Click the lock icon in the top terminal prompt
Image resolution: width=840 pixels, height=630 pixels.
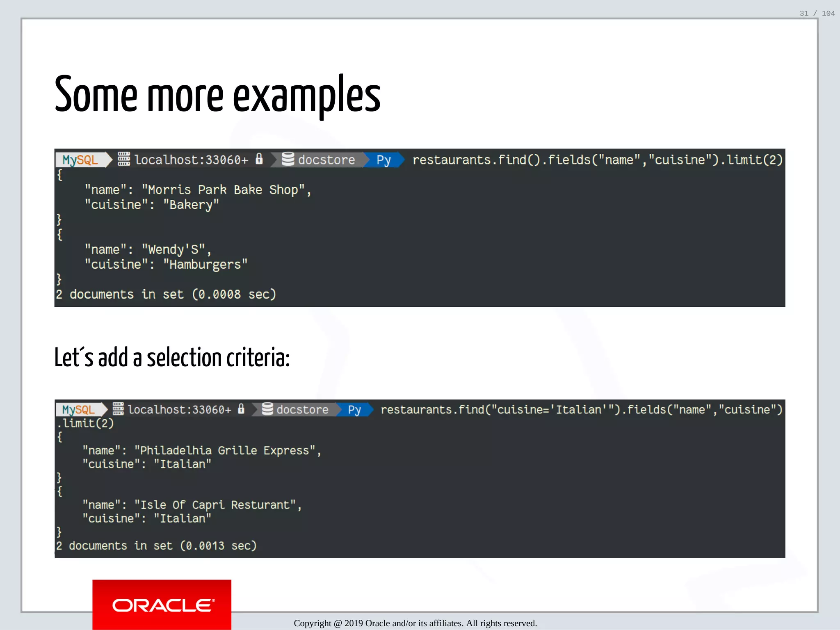[x=259, y=159]
